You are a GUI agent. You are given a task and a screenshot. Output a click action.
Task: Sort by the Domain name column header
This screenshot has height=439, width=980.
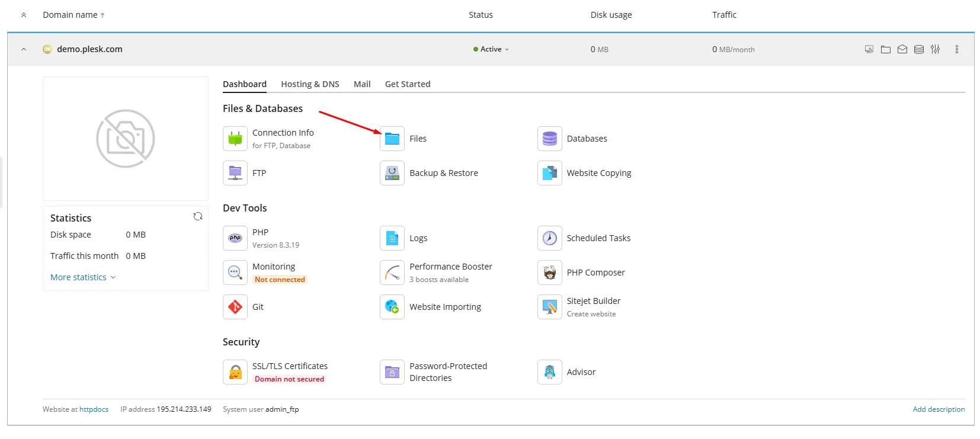[x=70, y=15]
